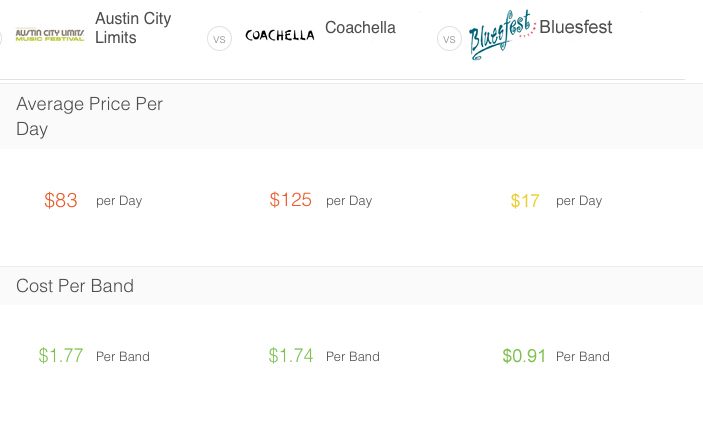The image size is (703, 426).
Task: Open the Austin City Limits title link
Action: pos(133,28)
